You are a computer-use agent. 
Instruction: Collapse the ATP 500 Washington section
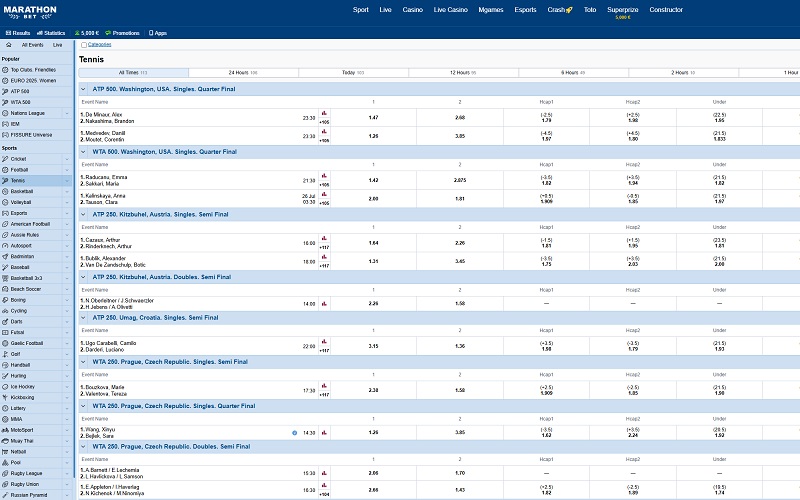coord(84,89)
